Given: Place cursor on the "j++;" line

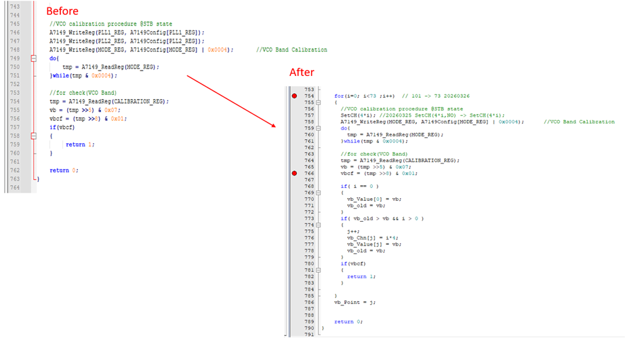Looking at the screenshot, I should (353, 231).
